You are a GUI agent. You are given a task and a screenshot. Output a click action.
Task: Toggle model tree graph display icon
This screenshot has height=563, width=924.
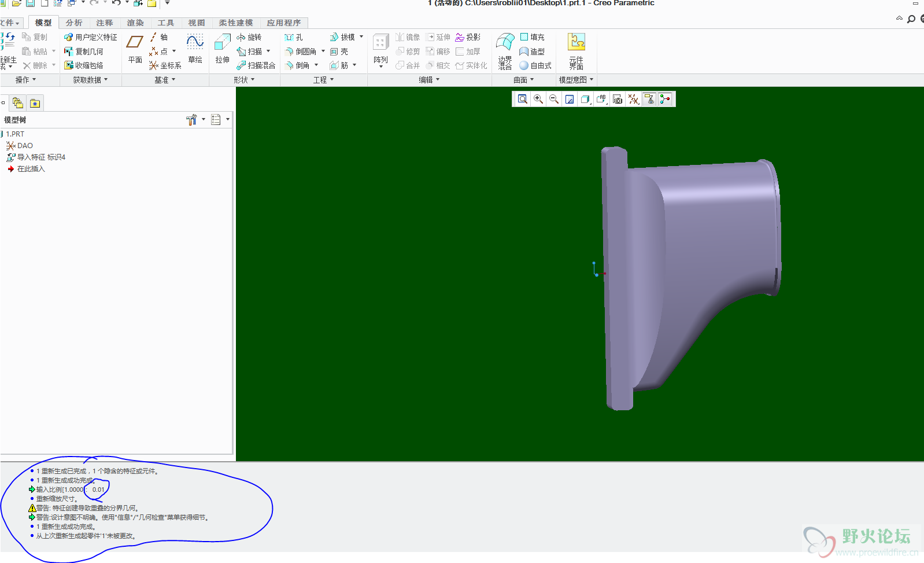tap(666, 99)
